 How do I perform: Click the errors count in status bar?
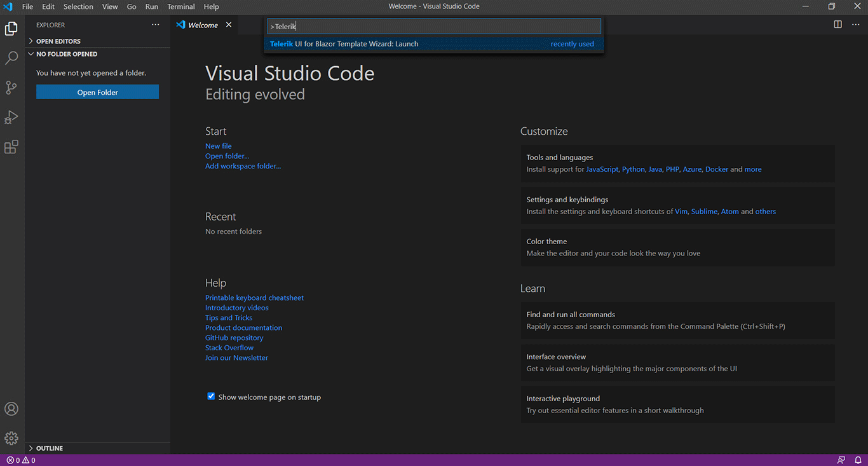[13, 460]
